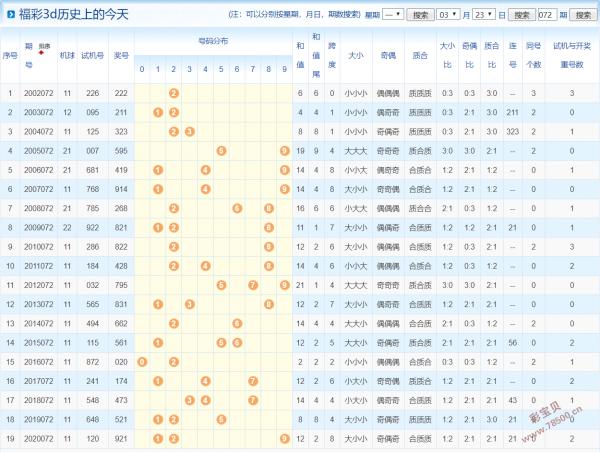Screen dimensions: 600x452
Task: Click orange ball 5 in row 2019072
Action: click(221, 419)
